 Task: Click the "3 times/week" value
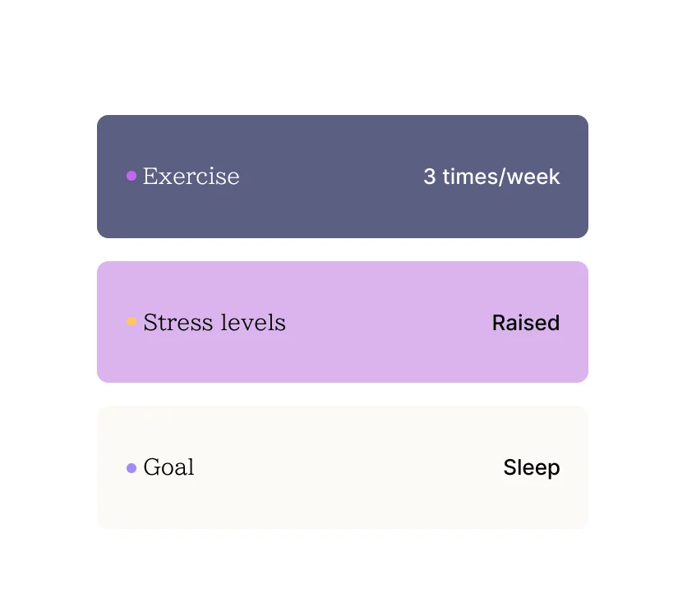(491, 177)
